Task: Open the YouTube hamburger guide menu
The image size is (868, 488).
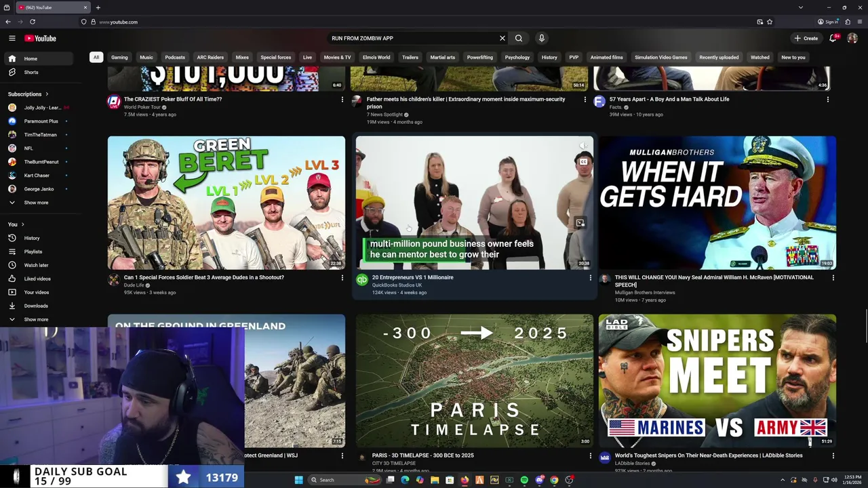Action: [12, 39]
